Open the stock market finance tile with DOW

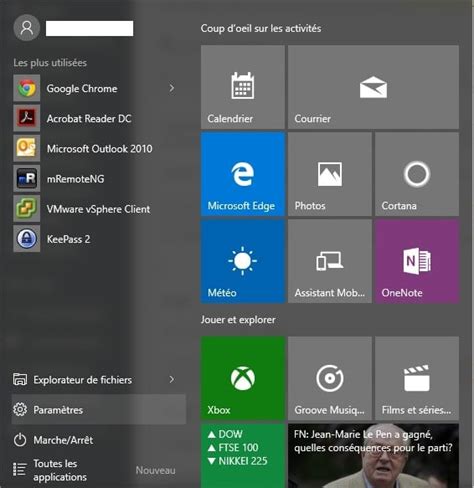pyautogui.click(x=243, y=456)
